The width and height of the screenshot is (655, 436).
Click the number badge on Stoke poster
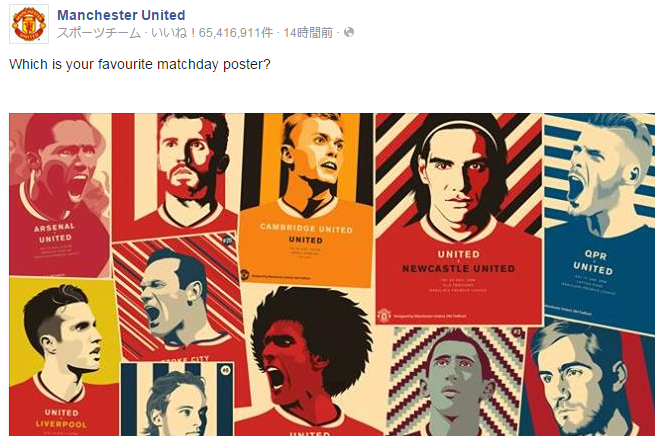pos(227,240)
